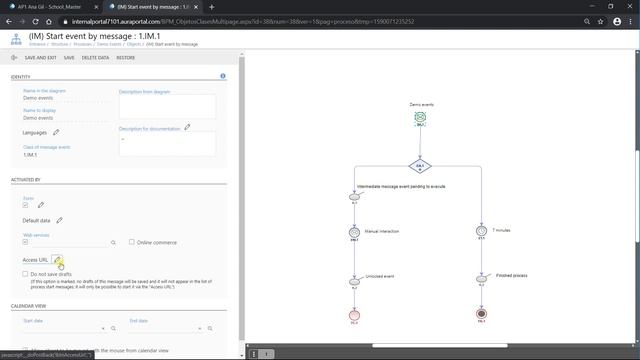The height and width of the screenshot is (360, 640).
Task: Open the browser profile avatar icon
Action: [617, 22]
